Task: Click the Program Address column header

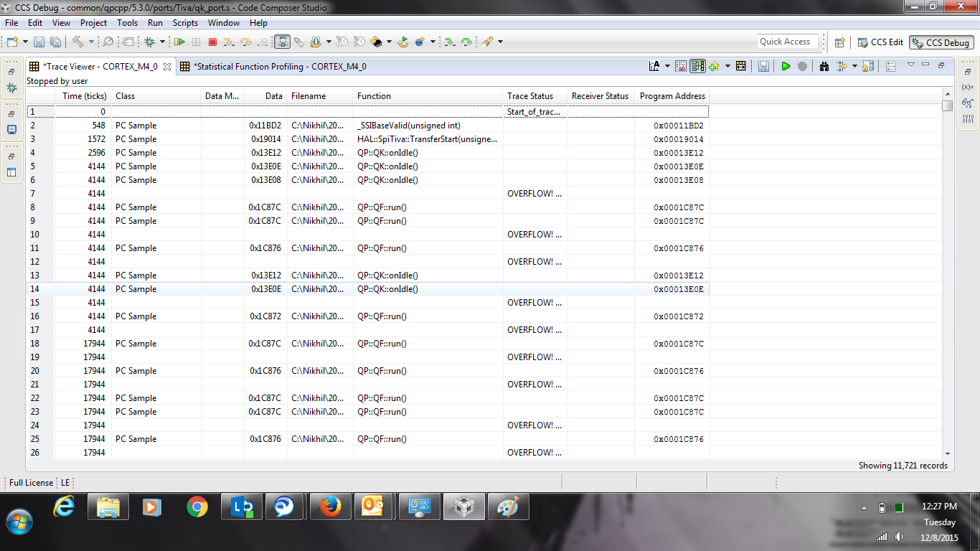Action: click(672, 96)
